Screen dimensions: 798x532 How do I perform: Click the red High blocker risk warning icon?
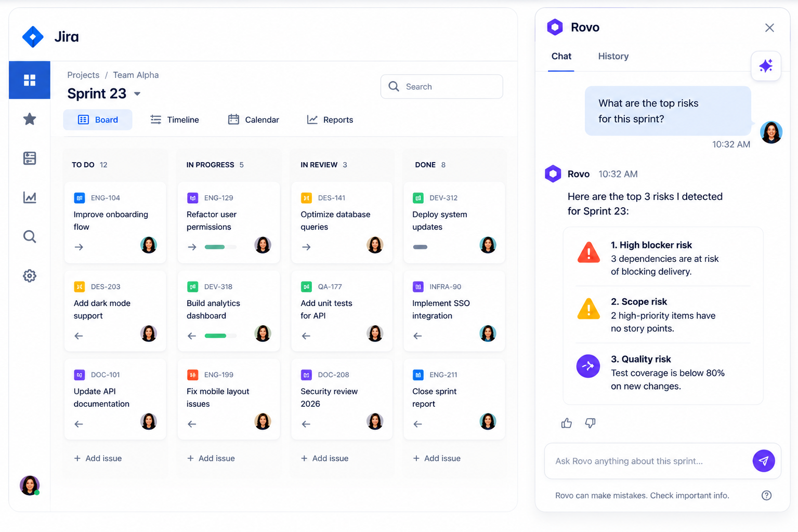[588, 252]
